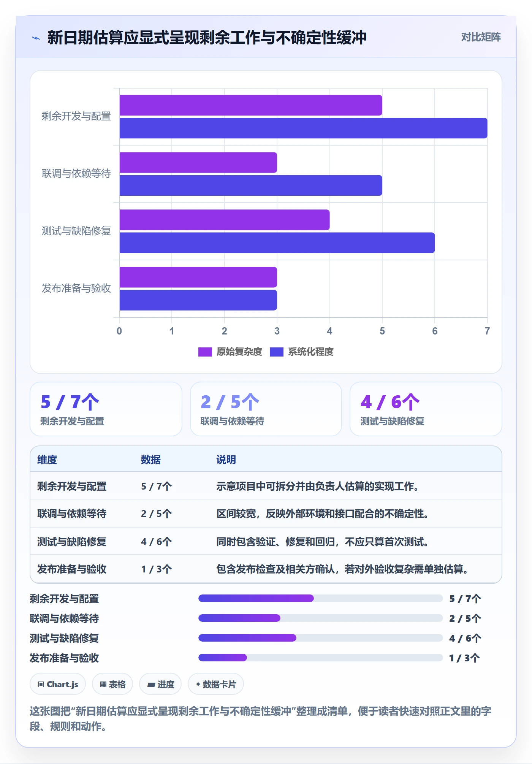Image resolution: width=532 pixels, height=764 pixels.
Task: Click the purple 原始复杂度 bar for 联调与依赖等待
Action: pos(198,163)
